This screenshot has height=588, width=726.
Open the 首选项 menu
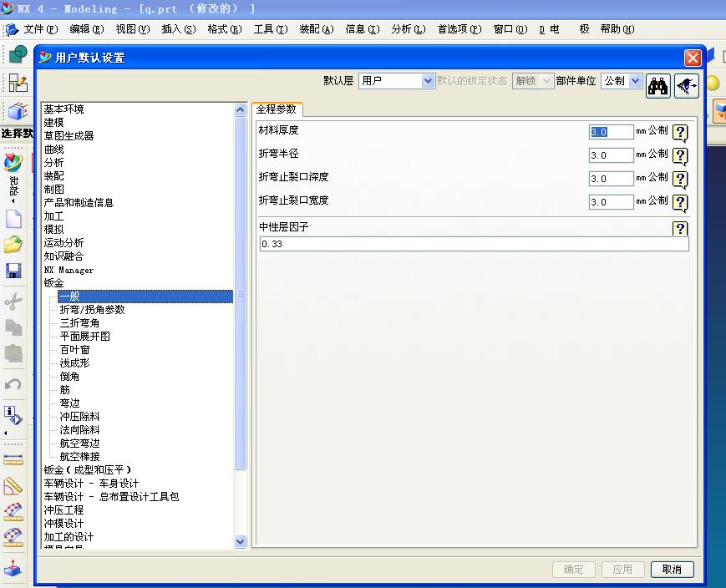tap(459, 29)
